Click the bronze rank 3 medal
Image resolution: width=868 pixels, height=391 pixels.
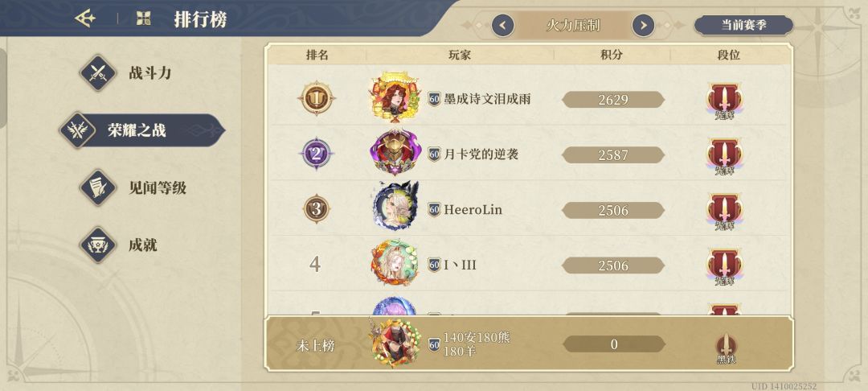(x=317, y=209)
